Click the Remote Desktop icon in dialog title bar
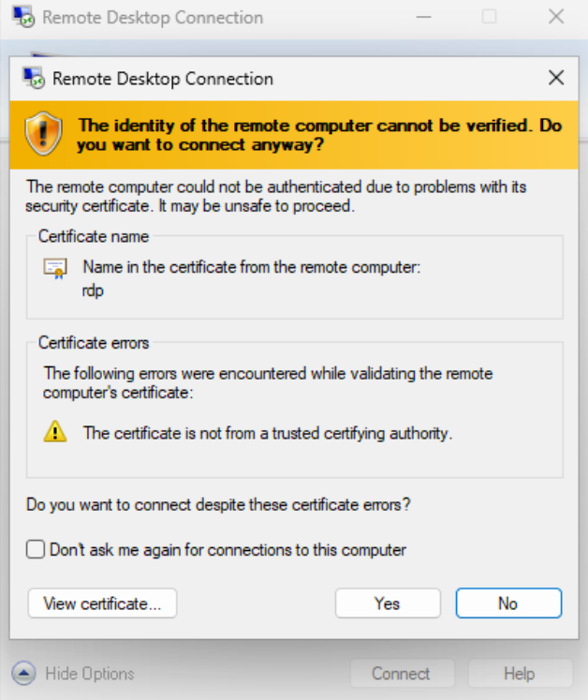Screen dimensions: 588x700 (34, 78)
